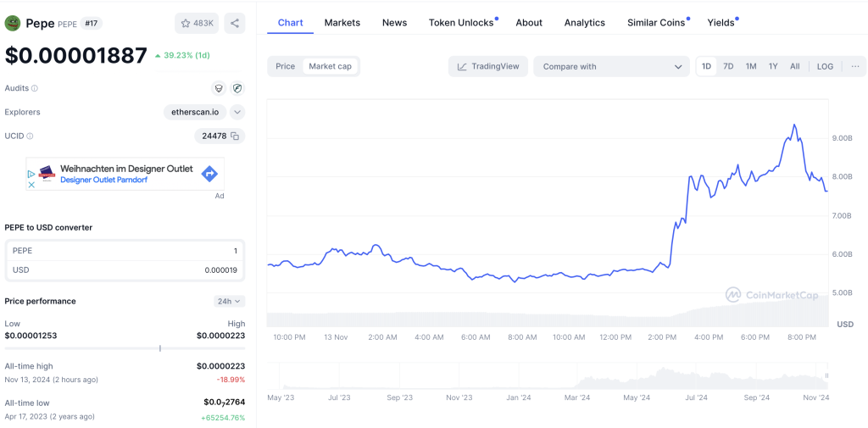Click the chart timeline range navigator

coord(548,376)
